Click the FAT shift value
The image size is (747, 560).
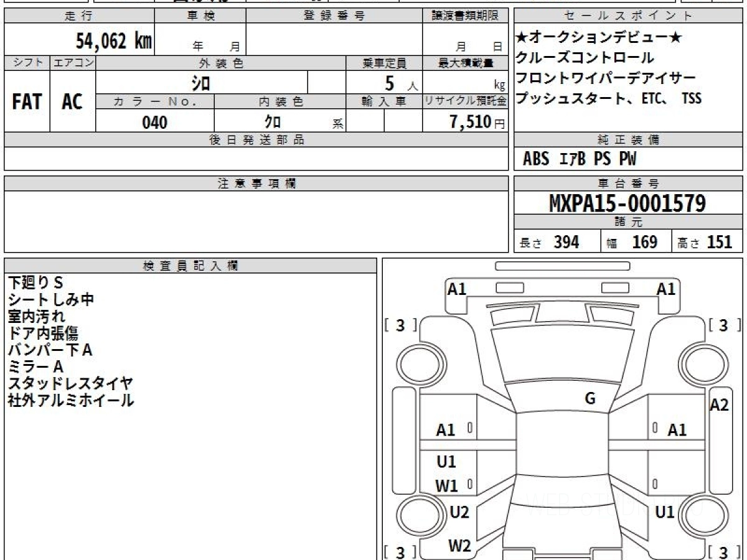(27, 101)
